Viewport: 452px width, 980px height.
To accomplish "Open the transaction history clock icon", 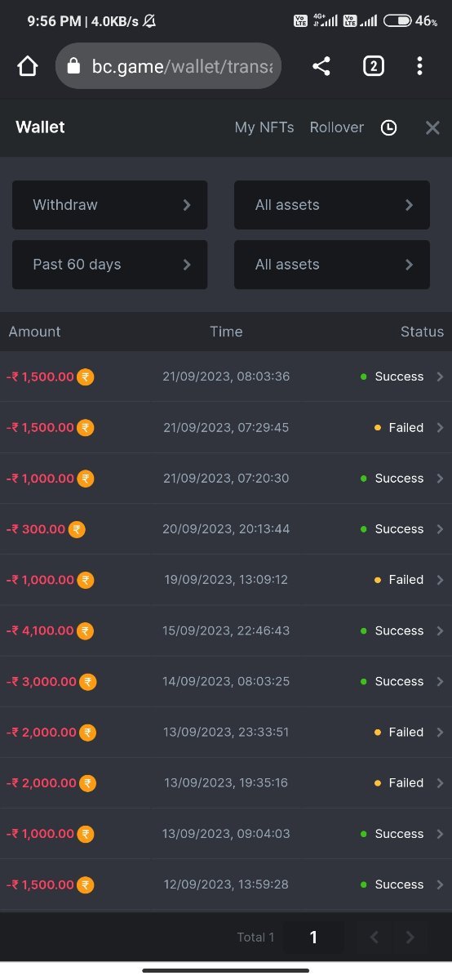I will 389,127.
